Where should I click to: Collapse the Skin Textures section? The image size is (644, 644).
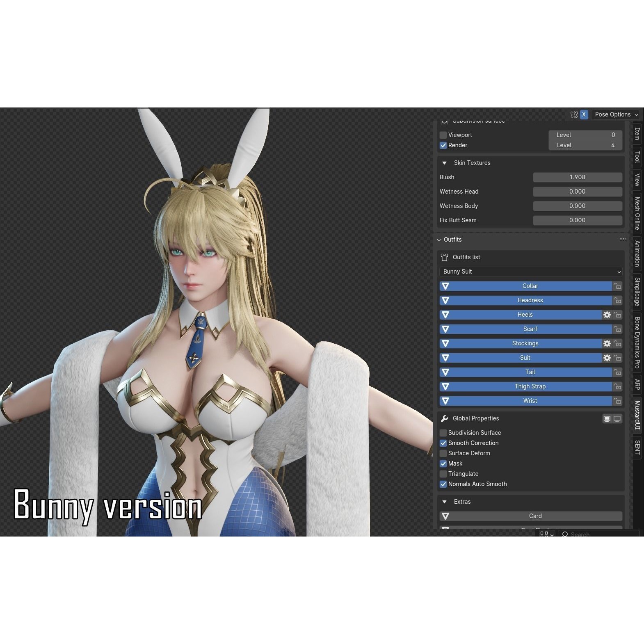[444, 163]
